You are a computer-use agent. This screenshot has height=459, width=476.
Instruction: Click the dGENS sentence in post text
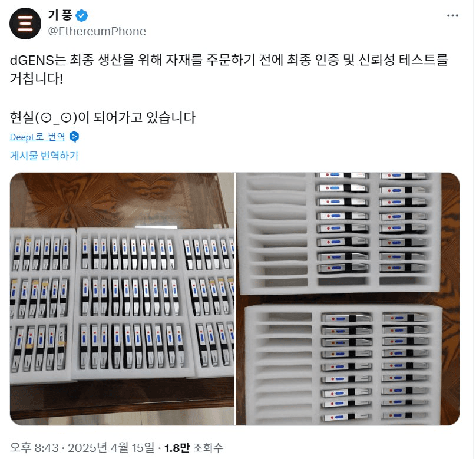tap(229, 60)
